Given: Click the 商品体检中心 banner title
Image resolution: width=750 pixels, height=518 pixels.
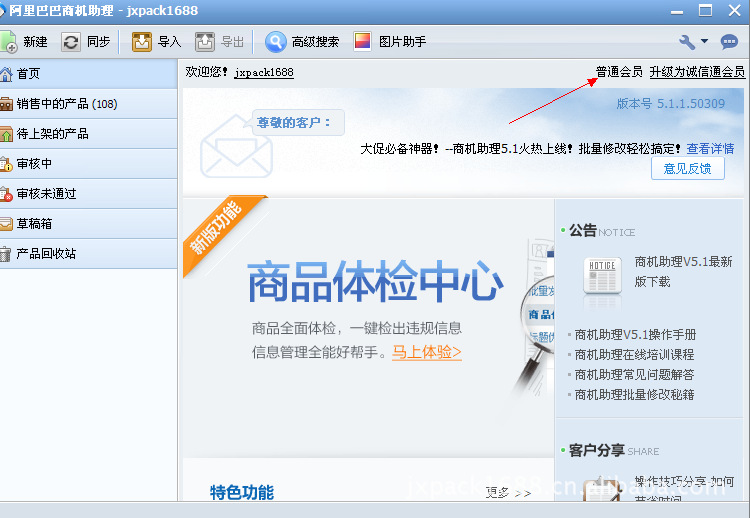Looking at the screenshot, I should click(x=375, y=281).
